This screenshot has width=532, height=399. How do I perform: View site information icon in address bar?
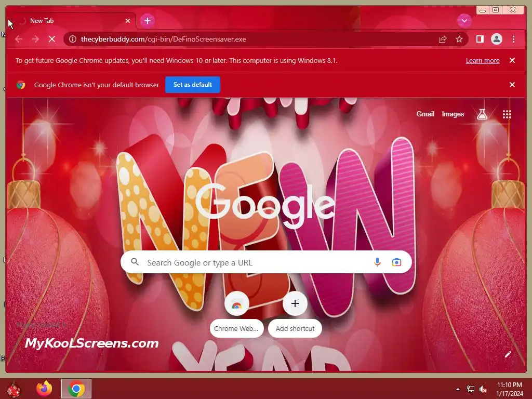tap(73, 39)
